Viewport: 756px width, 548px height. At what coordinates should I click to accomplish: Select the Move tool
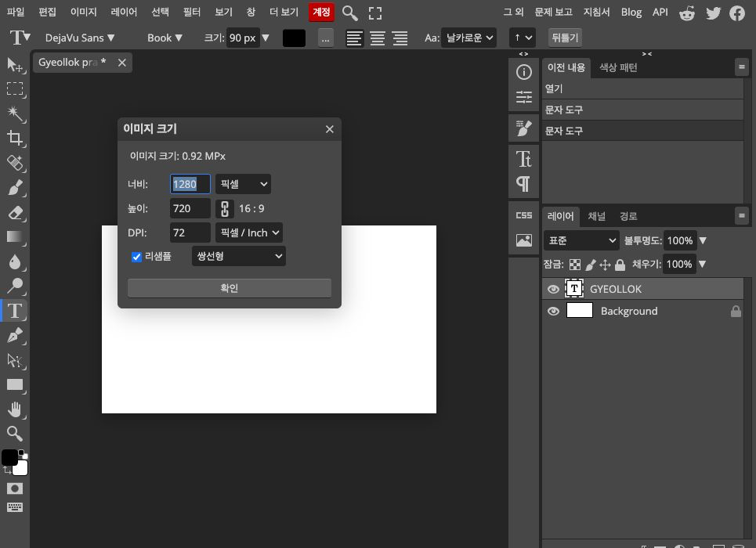14,64
